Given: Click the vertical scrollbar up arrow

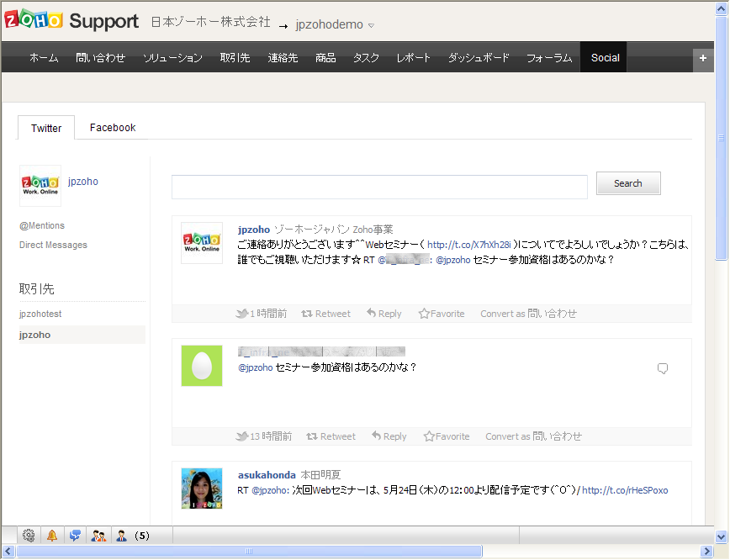Looking at the screenshot, I should (x=722, y=9).
